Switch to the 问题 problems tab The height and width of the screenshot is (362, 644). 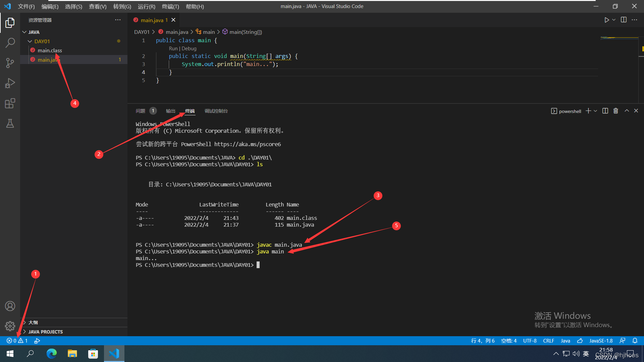(x=140, y=111)
